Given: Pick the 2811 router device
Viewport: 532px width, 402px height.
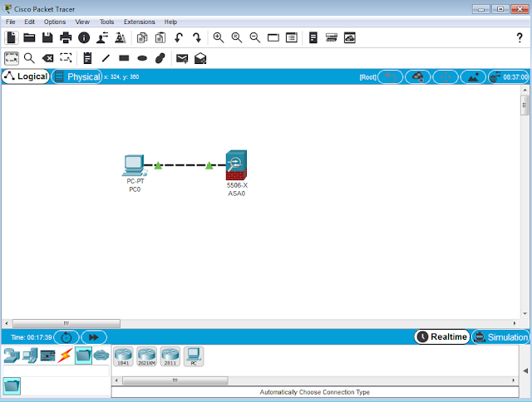Looking at the screenshot, I should (170, 356).
